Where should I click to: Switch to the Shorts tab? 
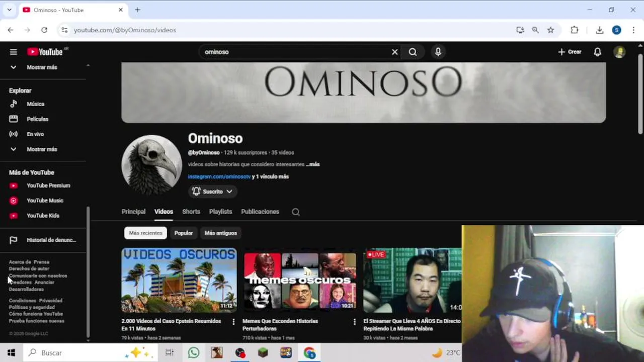pos(191,212)
